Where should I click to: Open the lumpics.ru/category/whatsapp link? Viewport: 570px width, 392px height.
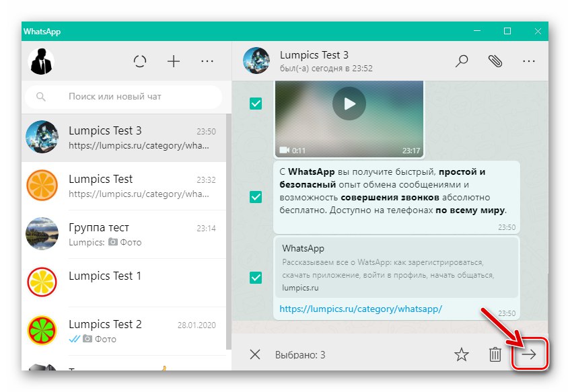pos(361,309)
